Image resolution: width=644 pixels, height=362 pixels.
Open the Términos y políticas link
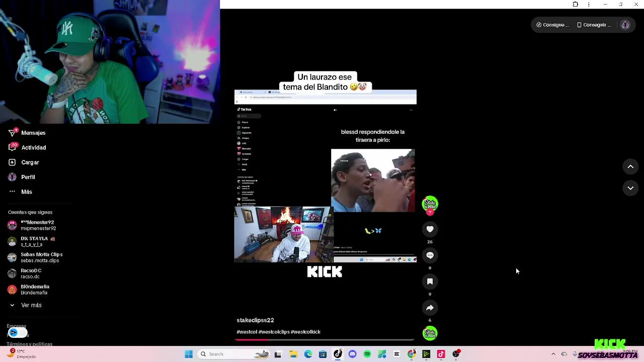tap(29, 344)
